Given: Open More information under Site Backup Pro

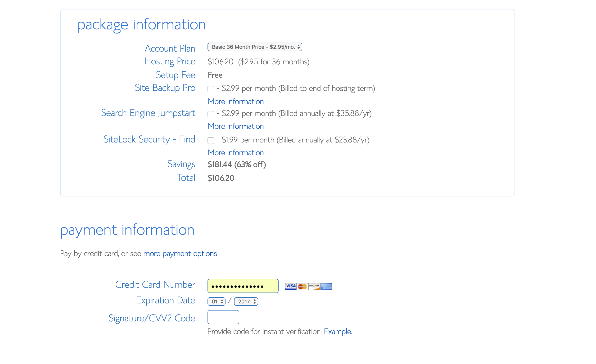Looking at the screenshot, I should [236, 102].
